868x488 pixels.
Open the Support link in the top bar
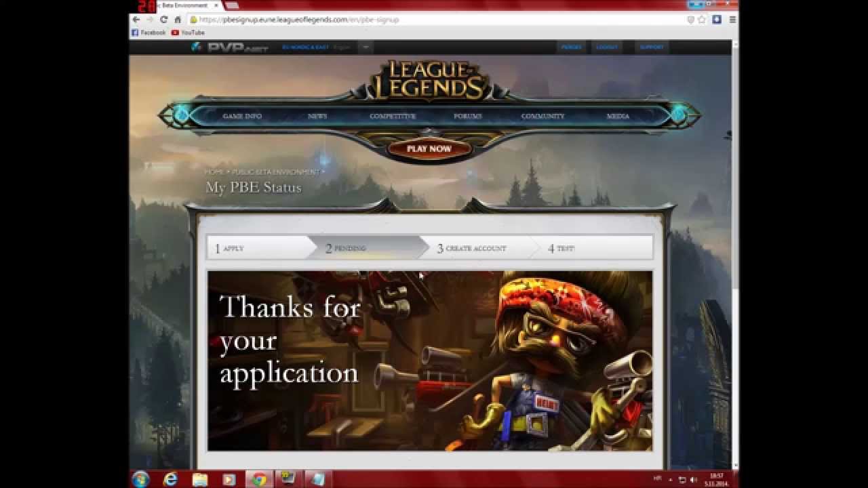652,47
